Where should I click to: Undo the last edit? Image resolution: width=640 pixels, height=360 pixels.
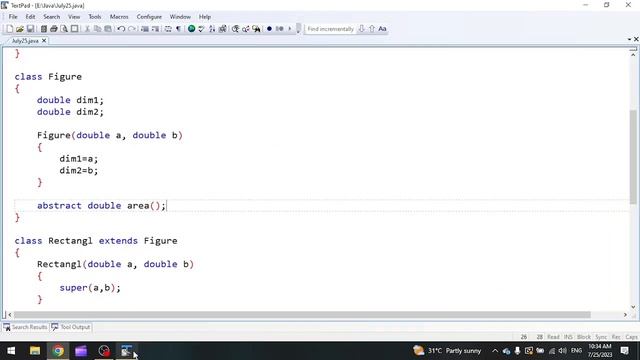coord(121,29)
